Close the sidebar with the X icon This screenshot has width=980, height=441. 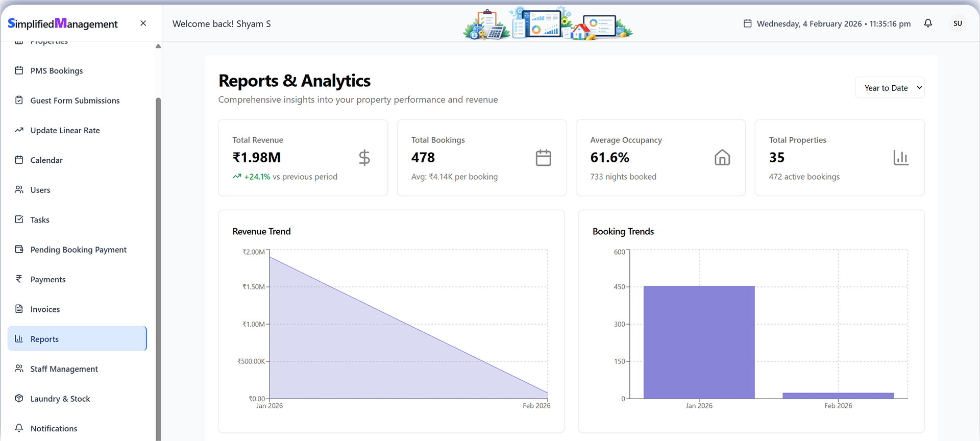pos(143,23)
